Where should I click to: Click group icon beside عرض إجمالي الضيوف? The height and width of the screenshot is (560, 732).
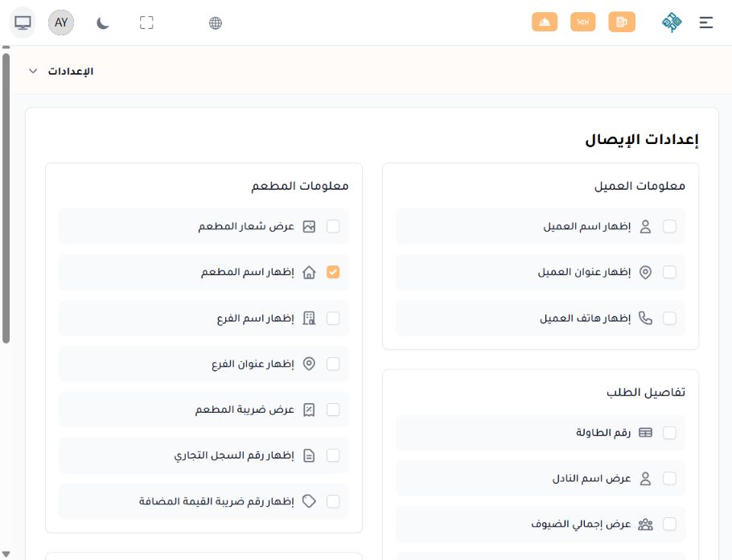645,524
